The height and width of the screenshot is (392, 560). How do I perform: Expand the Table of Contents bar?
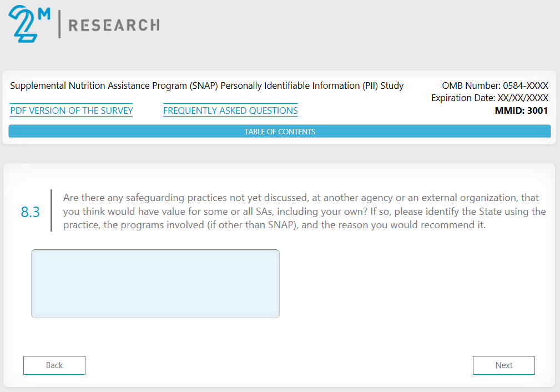click(x=280, y=132)
